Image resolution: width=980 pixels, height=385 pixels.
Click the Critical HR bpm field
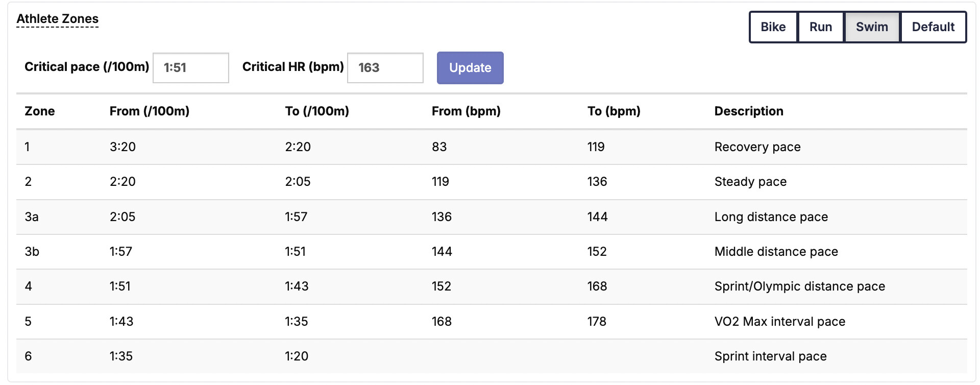tap(385, 67)
